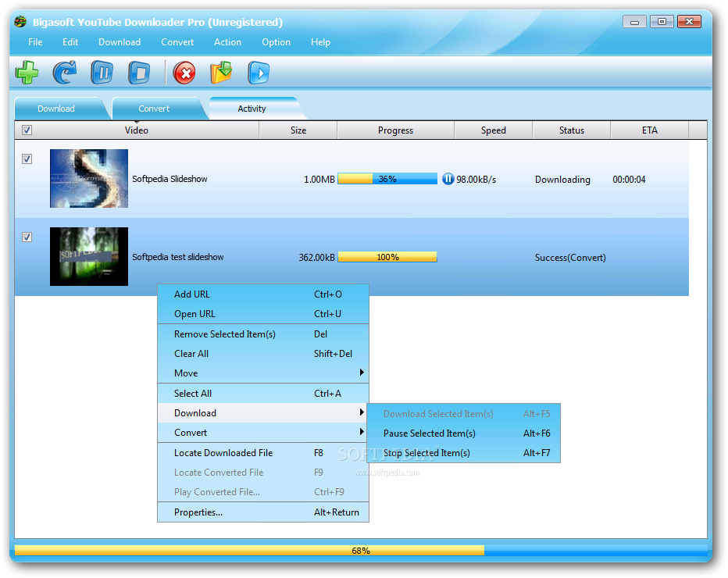Expand the Move submenu arrow

click(362, 373)
